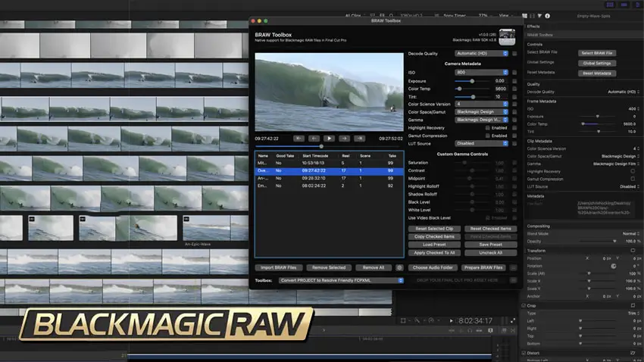Step back one frame in preview
The image size is (644, 362).
tap(314, 139)
